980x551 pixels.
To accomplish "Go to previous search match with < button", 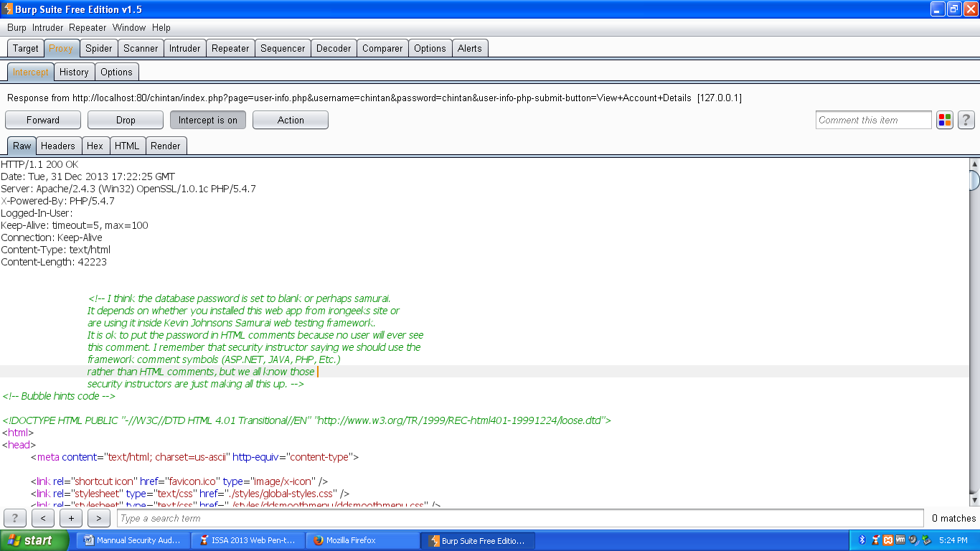I will point(43,518).
